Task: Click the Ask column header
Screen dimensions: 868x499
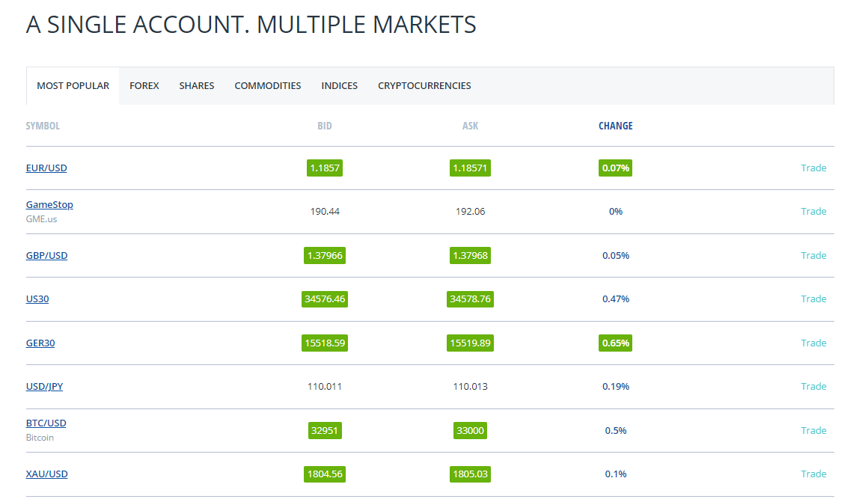Action: click(x=470, y=126)
